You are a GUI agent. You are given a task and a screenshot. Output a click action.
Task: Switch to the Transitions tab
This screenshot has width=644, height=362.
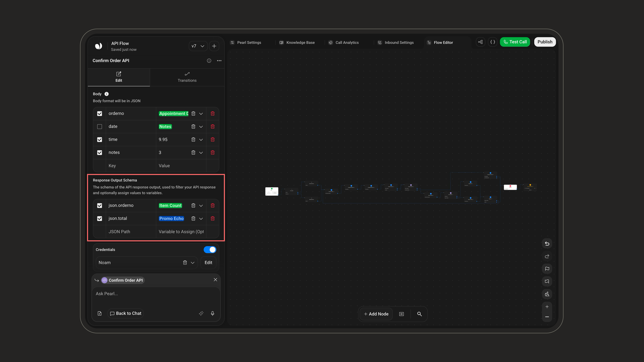point(187,77)
